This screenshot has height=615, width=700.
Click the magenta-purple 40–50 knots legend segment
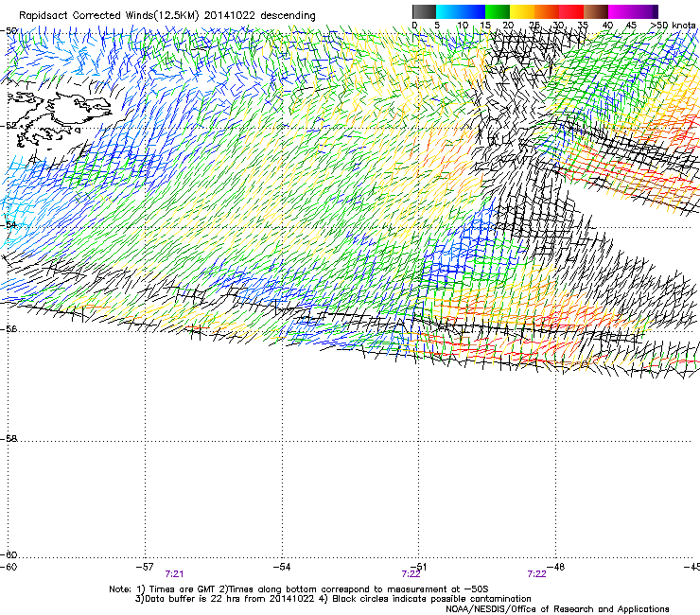[x=633, y=11]
